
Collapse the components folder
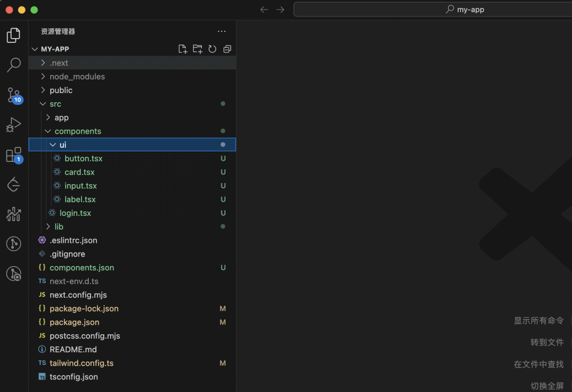[132, 131]
